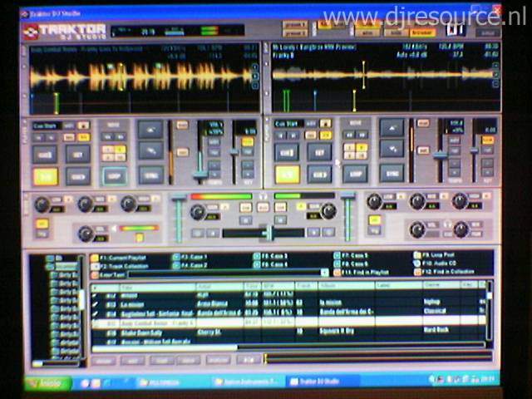Open the dropdown arrow at search field end
532x399 pixels.
tap(324, 273)
